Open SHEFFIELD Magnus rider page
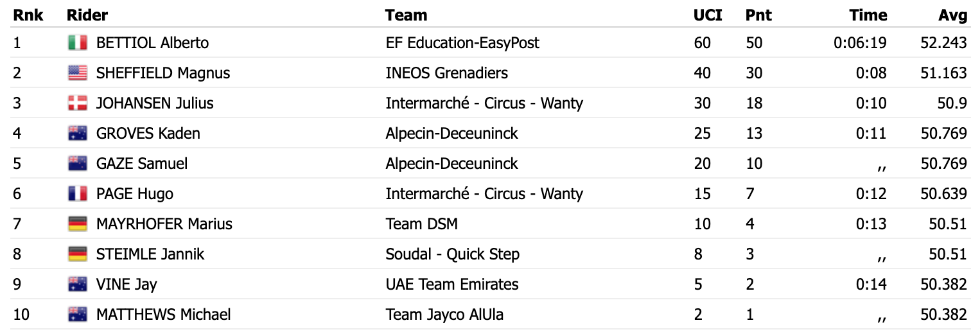The height and width of the screenshot is (334, 980). pyautogui.click(x=163, y=73)
